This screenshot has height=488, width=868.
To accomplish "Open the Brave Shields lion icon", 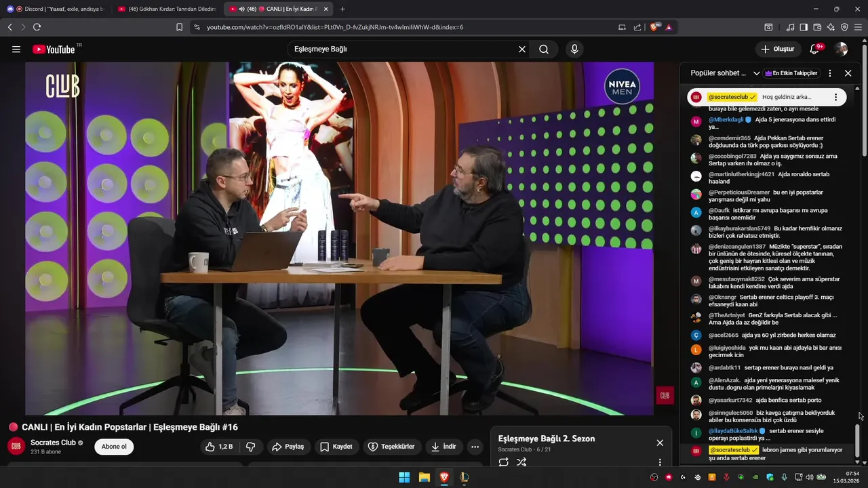I will [x=654, y=27].
